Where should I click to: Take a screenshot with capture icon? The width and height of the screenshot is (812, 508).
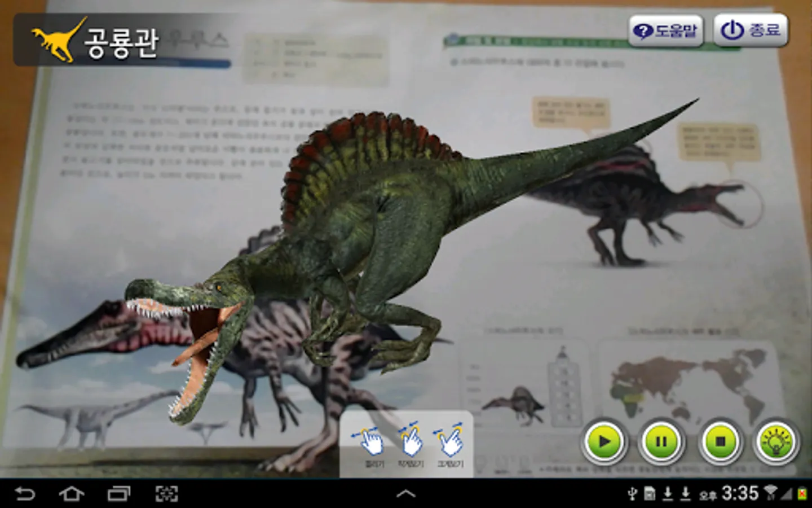click(x=166, y=494)
